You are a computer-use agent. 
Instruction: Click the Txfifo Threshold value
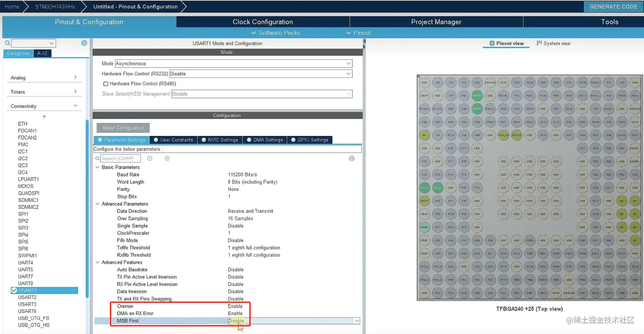pos(254,248)
